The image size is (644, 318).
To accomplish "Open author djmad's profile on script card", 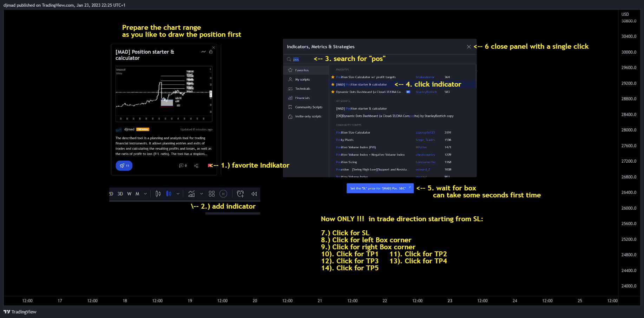I will point(129,129).
